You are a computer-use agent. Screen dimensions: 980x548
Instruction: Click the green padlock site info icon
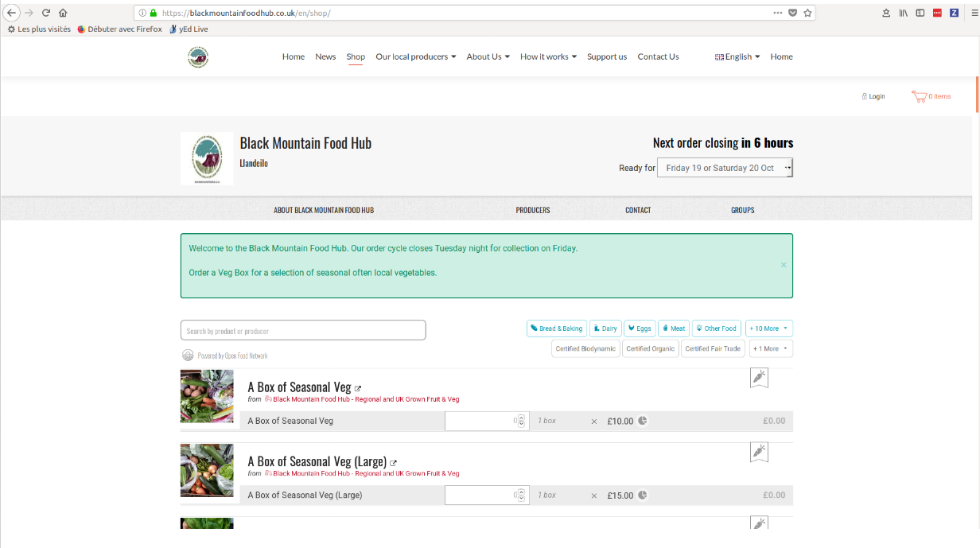coord(154,13)
